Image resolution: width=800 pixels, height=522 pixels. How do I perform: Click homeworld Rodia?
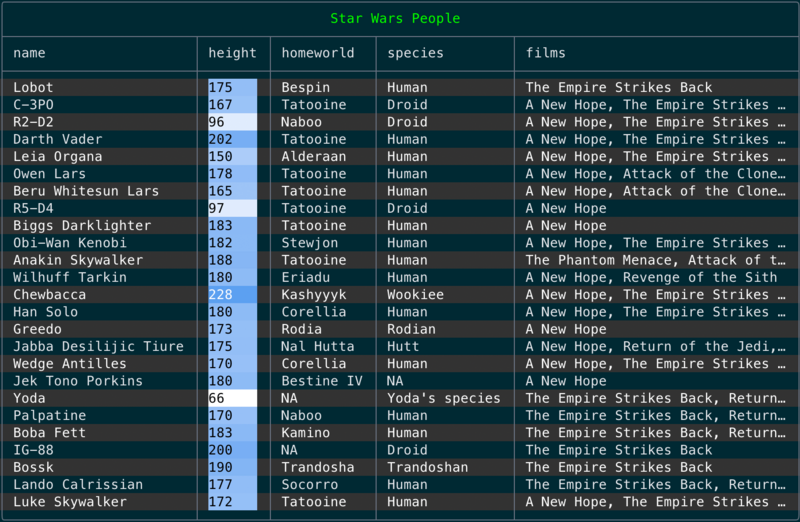pos(302,329)
